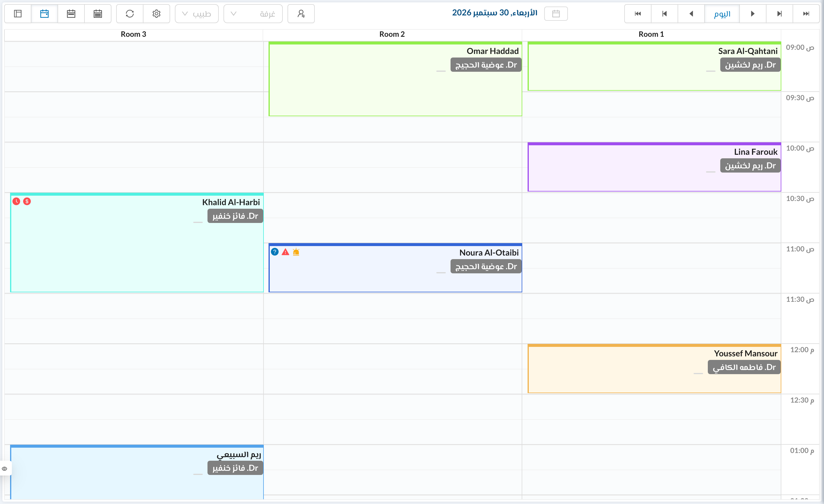Expand the طبيب doctor dropdown
This screenshot has height=504, width=824.
[x=197, y=14]
